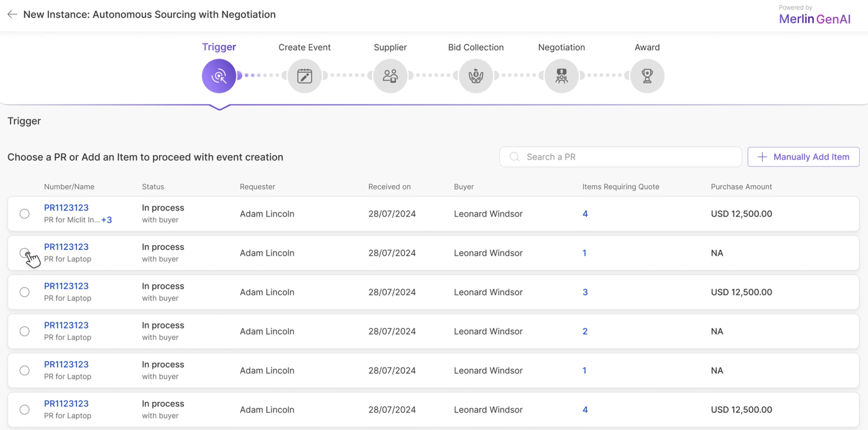This screenshot has width=868, height=430.
Task: Switch to the Create Event step label
Action: [x=305, y=47]
